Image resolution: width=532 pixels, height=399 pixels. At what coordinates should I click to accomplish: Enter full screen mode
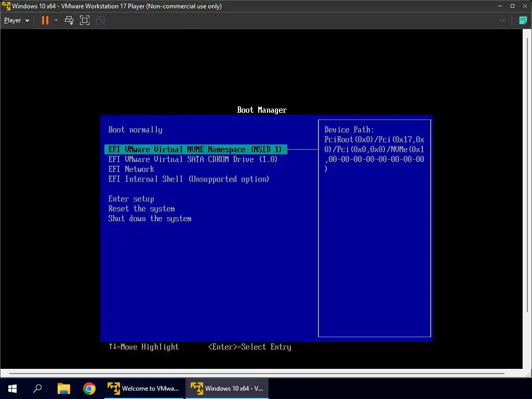point(85,20)
